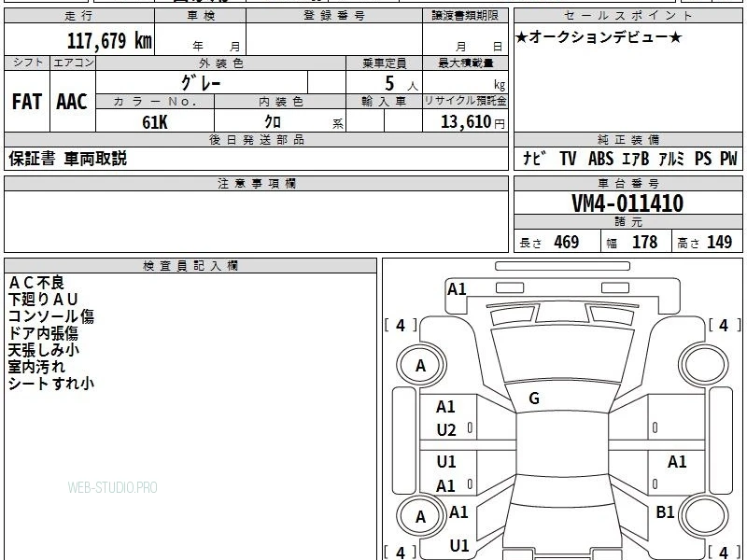Click the 車台番号 header
Image resolution: width=747 pixels, height=560 pixels.
pyautogui.click(x=628, y=183)
